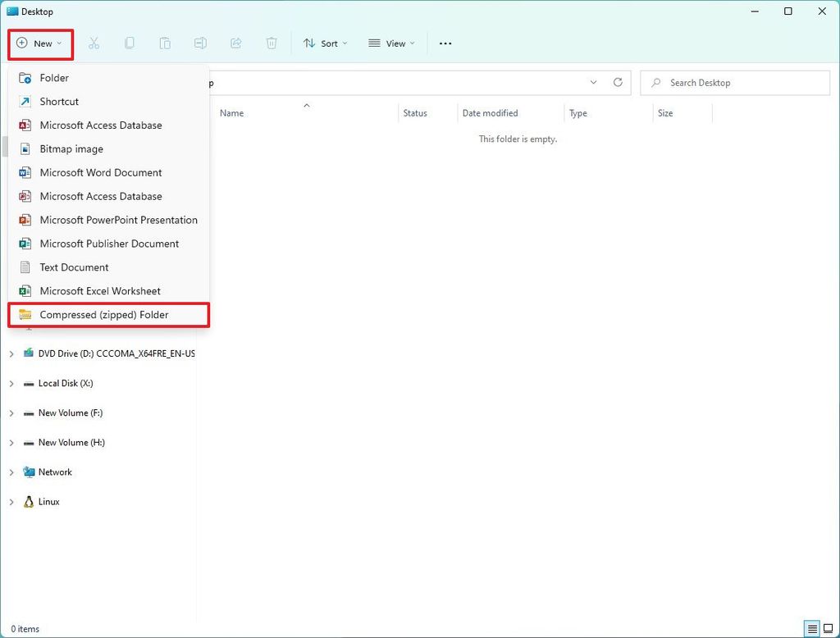Select the Copy icon in the toolbar

(129, 43)
